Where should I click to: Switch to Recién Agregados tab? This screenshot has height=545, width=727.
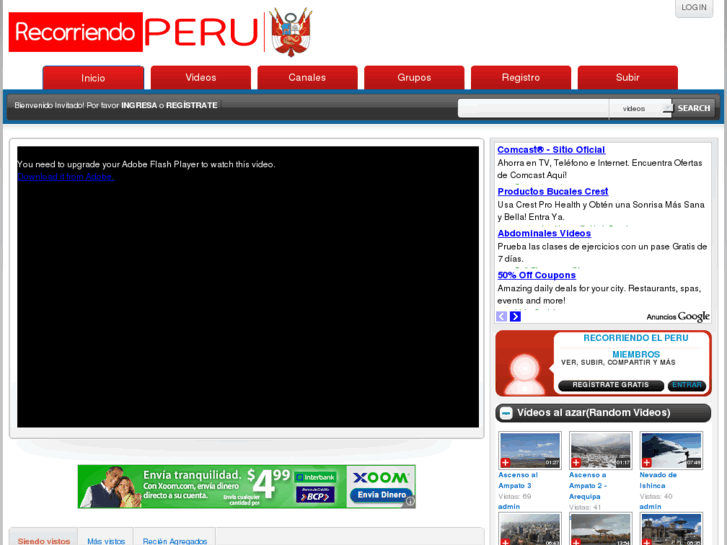point(175,541)
